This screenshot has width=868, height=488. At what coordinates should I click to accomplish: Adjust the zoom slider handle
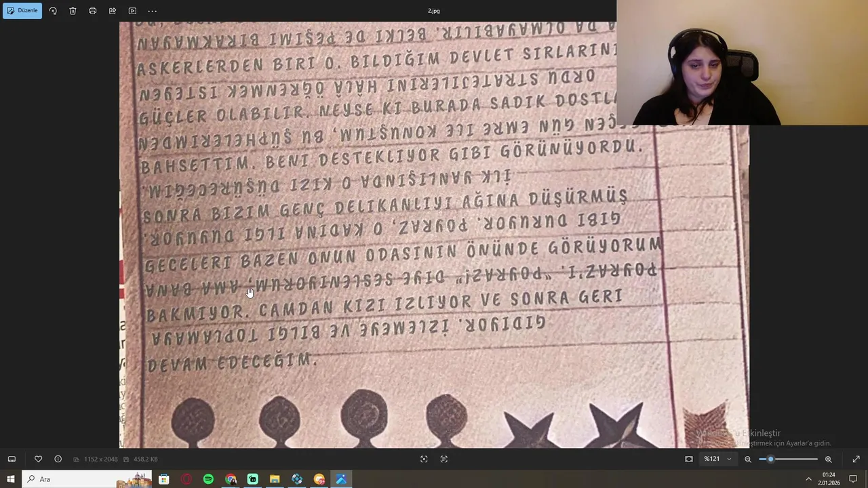770,459
